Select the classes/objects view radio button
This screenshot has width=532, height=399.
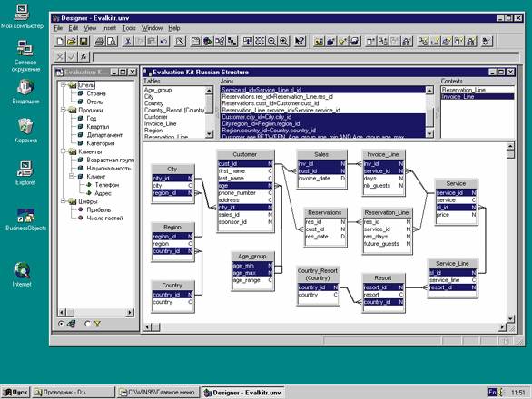tap(61, 324)
